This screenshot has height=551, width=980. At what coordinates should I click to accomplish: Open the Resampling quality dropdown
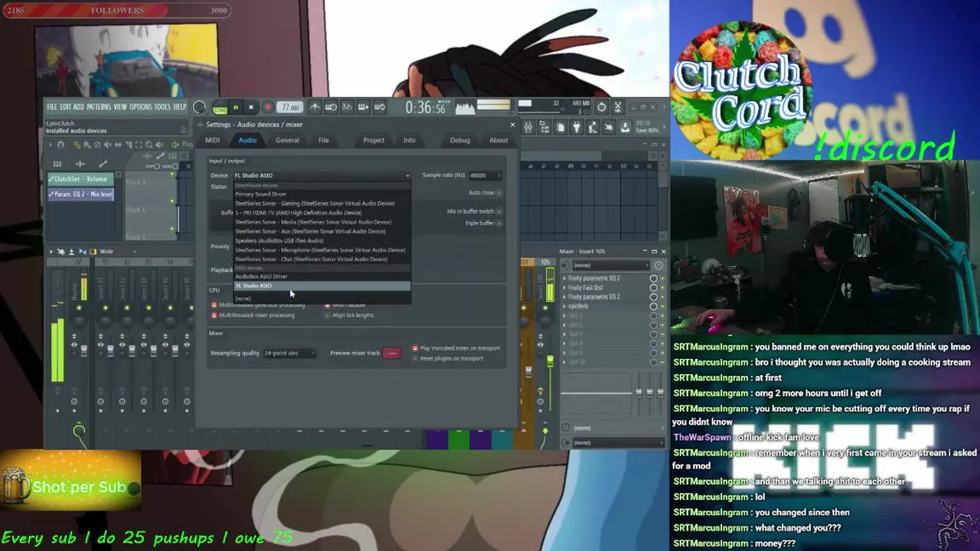289,353
